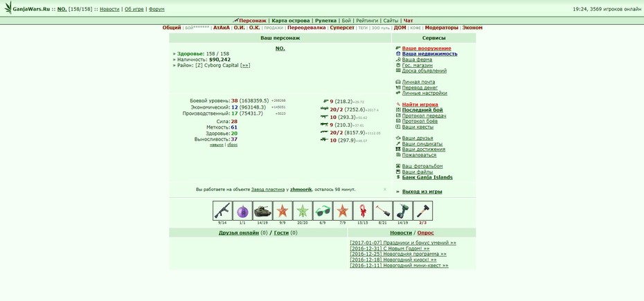The image size is (644, 301).
Task: Click the weapon icon beside 20/2 (7252.6)
Action: pyautogui.click(x=325, y=109)
